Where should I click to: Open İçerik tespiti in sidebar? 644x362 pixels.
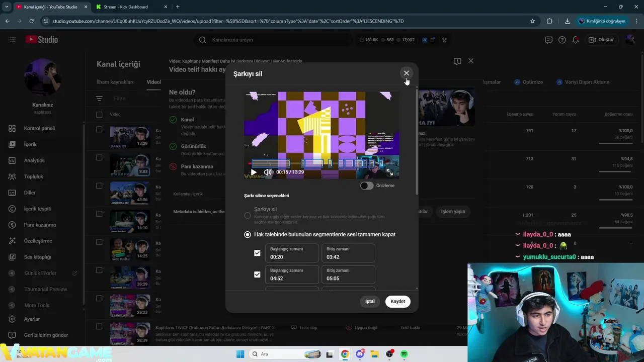(38, 209)
